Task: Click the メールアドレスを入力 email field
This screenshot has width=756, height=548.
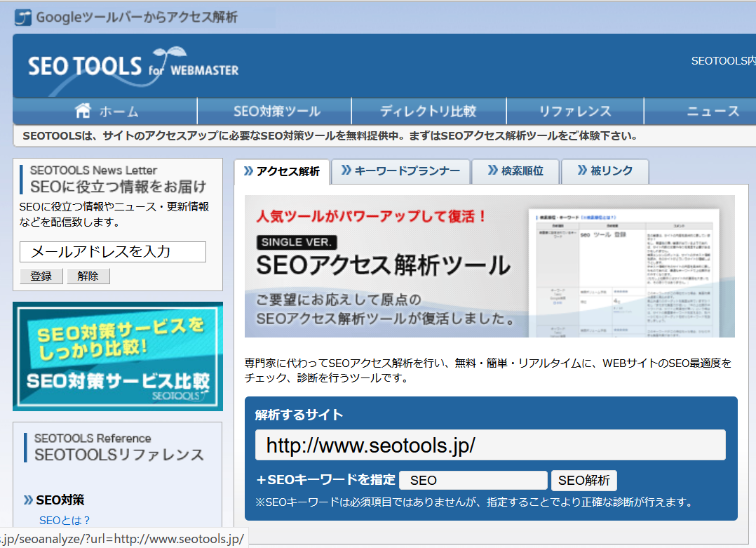Action: tap(113, 252)
